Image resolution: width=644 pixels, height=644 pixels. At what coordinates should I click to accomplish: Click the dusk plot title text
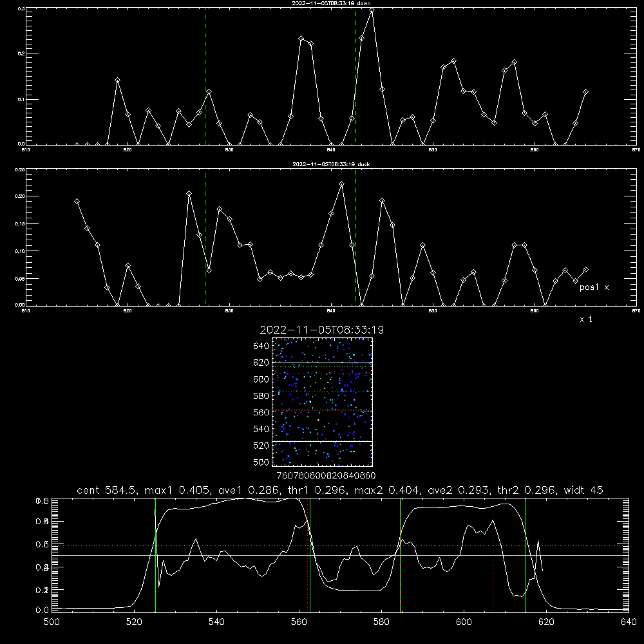coord(331,164)
